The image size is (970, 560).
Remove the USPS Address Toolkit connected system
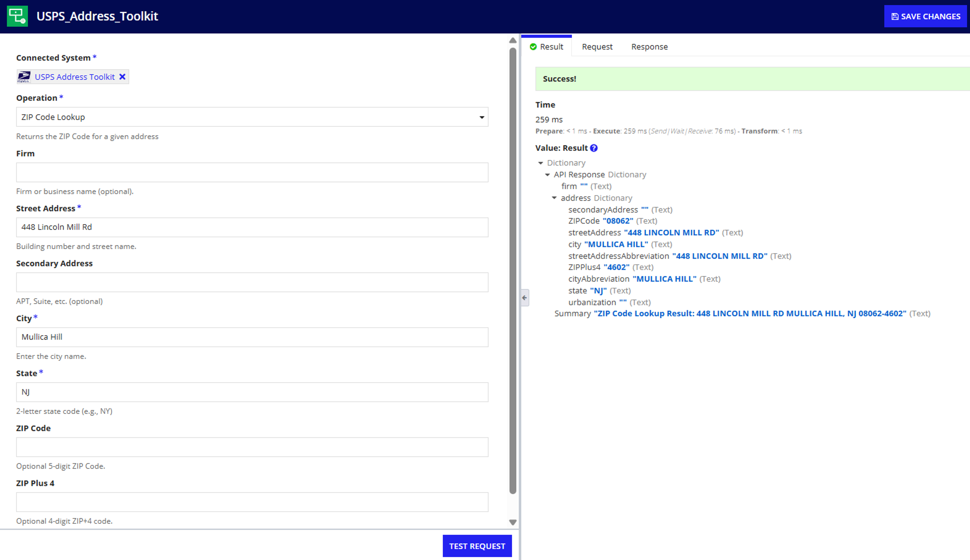[122, 77]
